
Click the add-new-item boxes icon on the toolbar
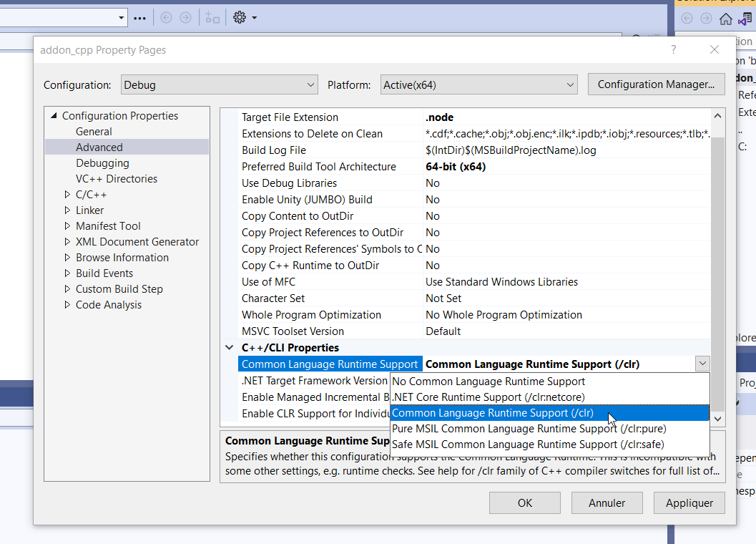pyautogui.click(x=212, y=19)
